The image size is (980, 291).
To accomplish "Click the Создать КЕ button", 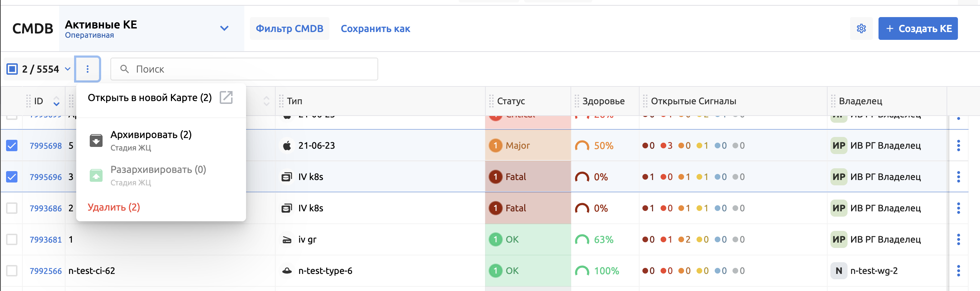I will [x=918, y=28].
